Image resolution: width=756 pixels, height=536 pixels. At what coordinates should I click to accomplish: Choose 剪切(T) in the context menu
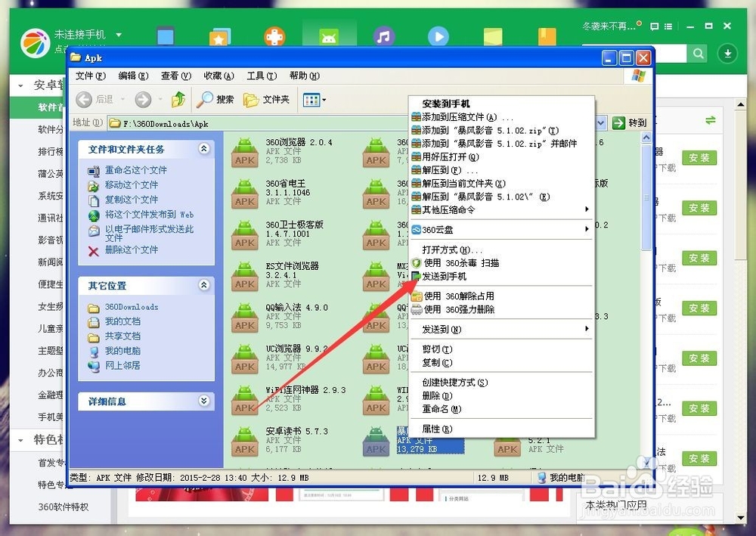(x=501, y=349)
